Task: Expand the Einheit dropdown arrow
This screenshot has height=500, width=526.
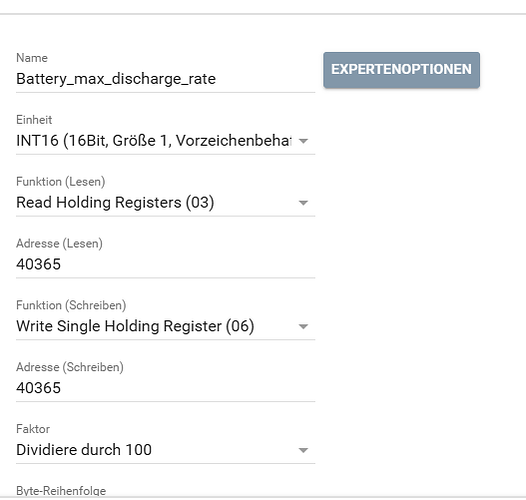Action: [x=303, y=141]
